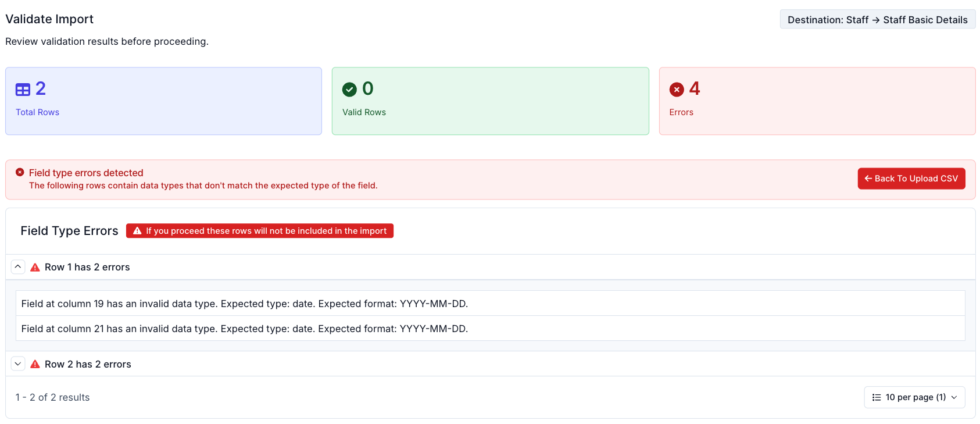980x424 pixels.
Task: Click 'Review validation results before proceeding.' text
Action: point(107,41)
